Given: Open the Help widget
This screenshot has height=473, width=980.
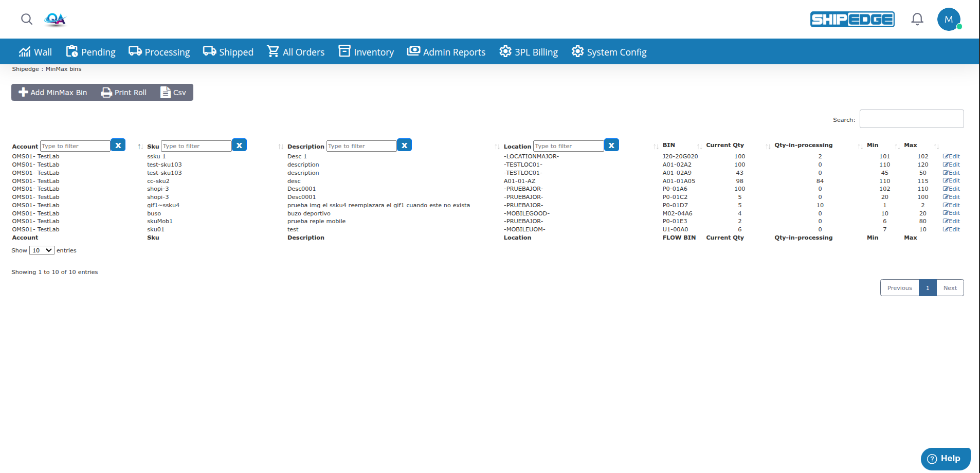Looking at the screenshot, I should pos(945,459).
